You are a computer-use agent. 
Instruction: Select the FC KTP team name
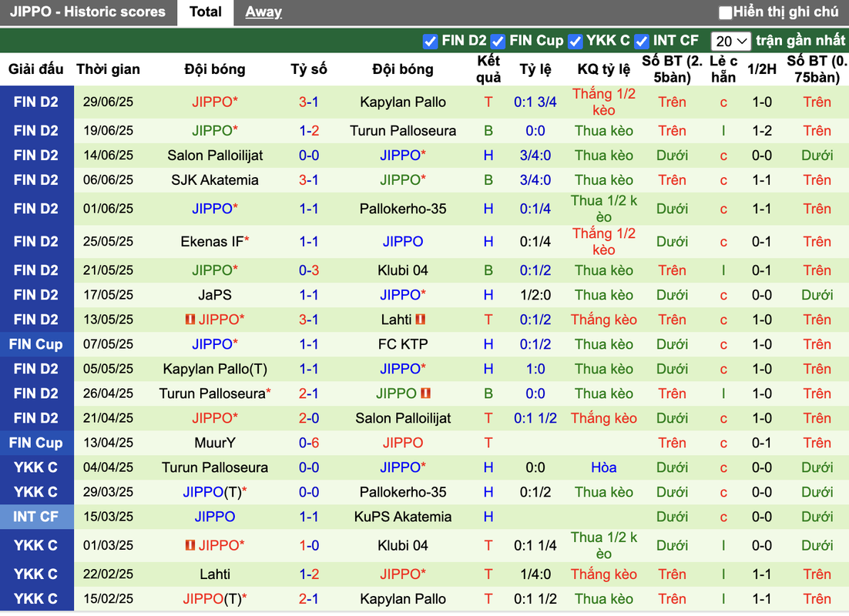(x=403, y=344)
